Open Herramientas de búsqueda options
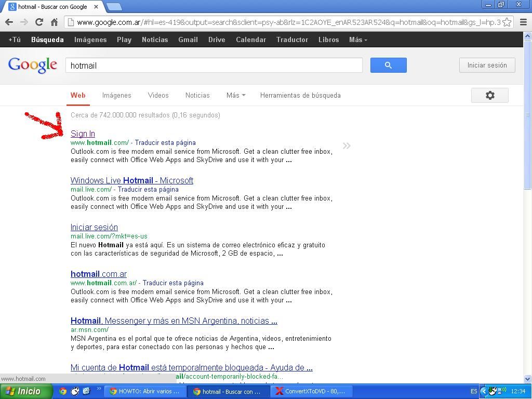This screenshot has width=532, height=399. (300, 96)
